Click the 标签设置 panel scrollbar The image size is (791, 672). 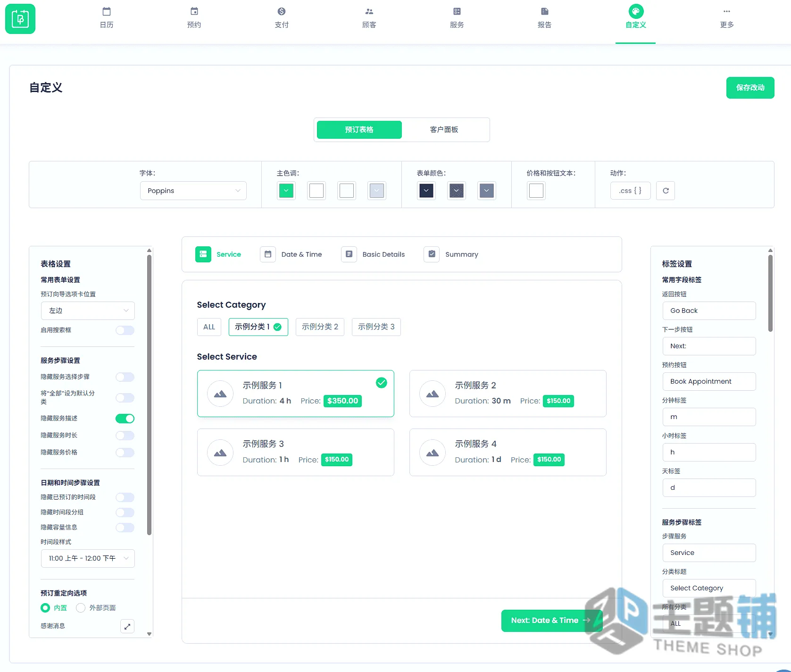point(770,293)
